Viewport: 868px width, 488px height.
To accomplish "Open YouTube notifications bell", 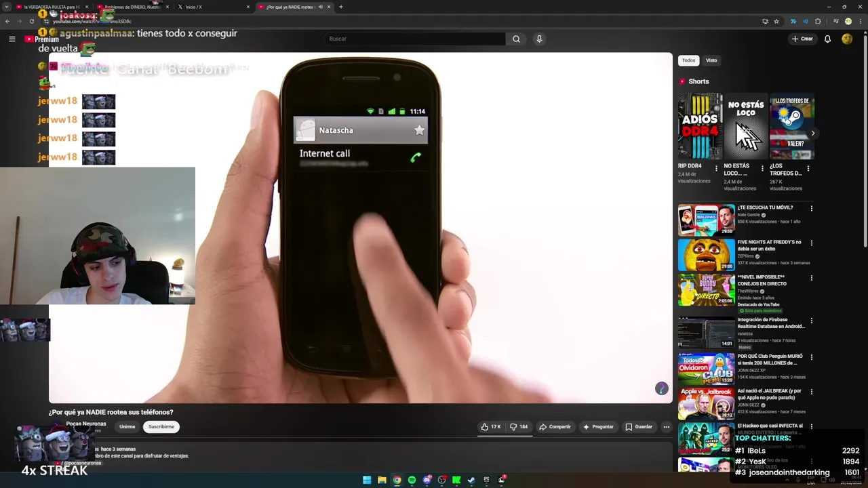I will [x=827, y=39].
